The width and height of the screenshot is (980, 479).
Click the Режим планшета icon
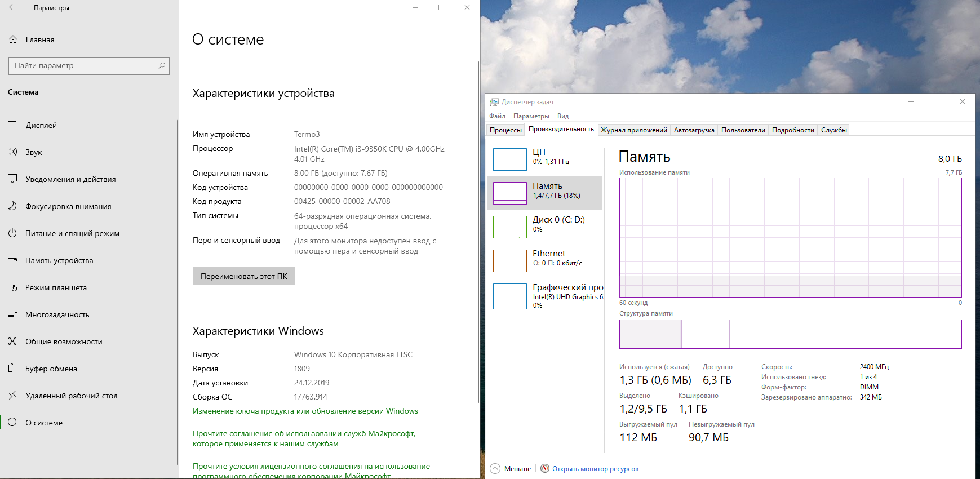(x=12, y=287)
